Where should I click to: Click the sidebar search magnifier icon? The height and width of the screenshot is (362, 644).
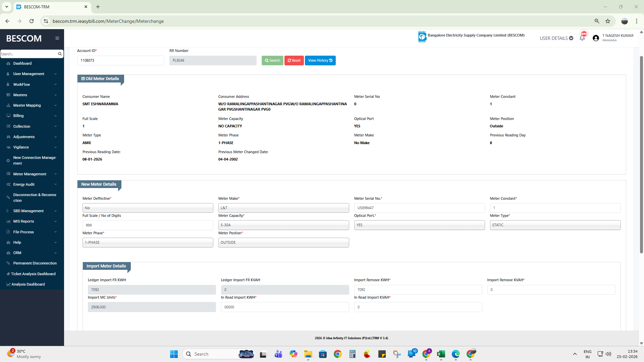60,54
